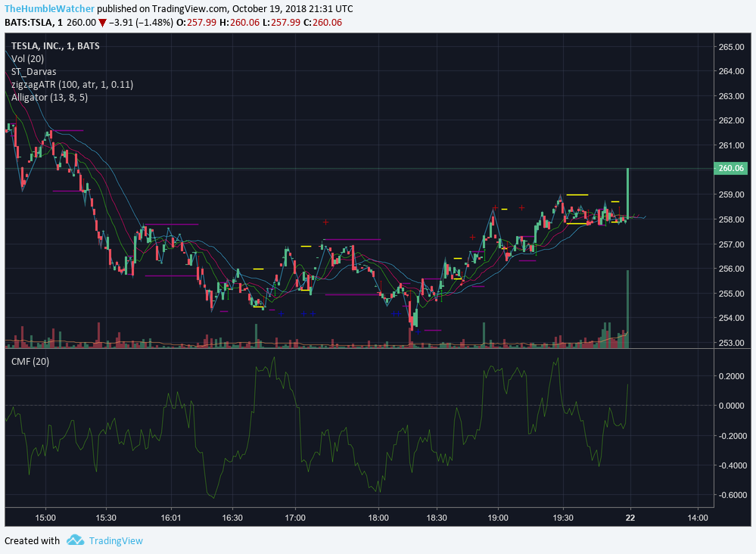Click the October 19, 2018 21:31 UTC publish date
This screenshot has width=756, height=554.
click(x=293, y=8)
